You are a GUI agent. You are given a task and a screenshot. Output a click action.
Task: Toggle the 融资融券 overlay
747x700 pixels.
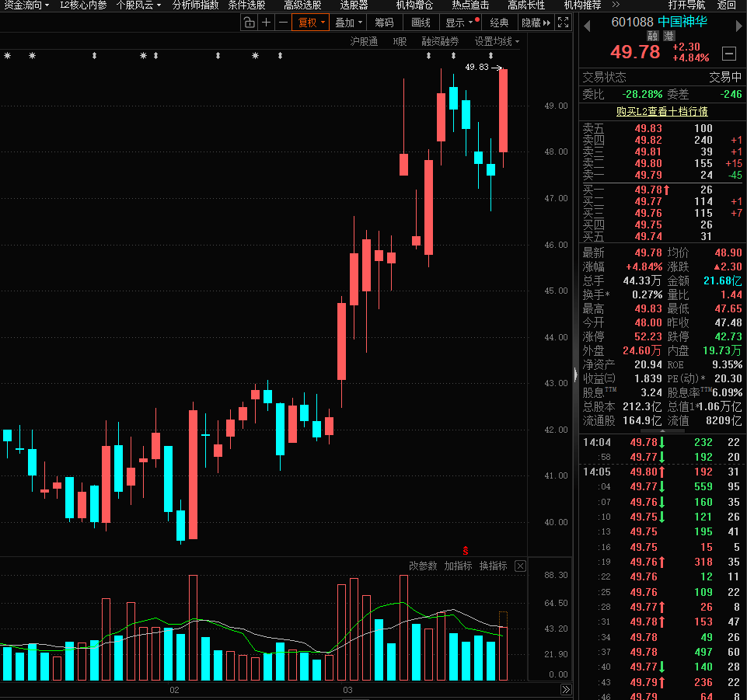[440, 41]
